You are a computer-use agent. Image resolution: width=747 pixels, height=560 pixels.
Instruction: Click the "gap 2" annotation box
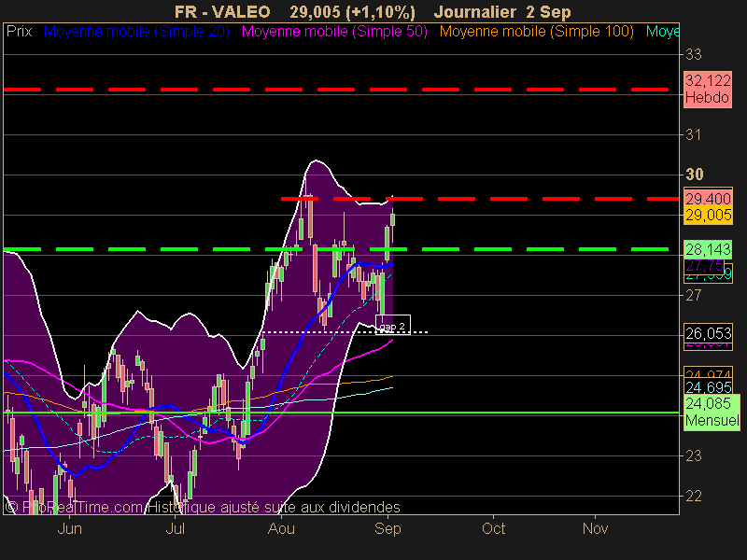pos(393,325)
